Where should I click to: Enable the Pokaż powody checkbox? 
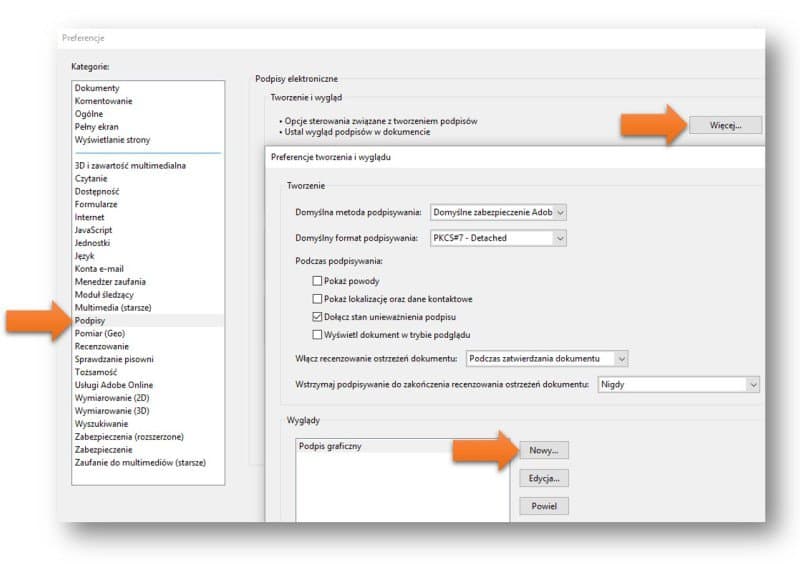pyautogui.click(x=317, y=281)
